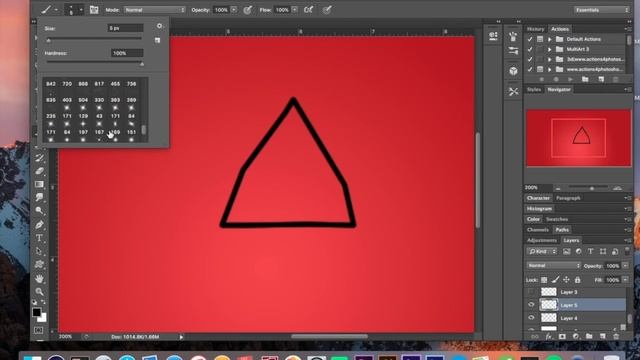Play selected action in Actions panel

[570, 79]
